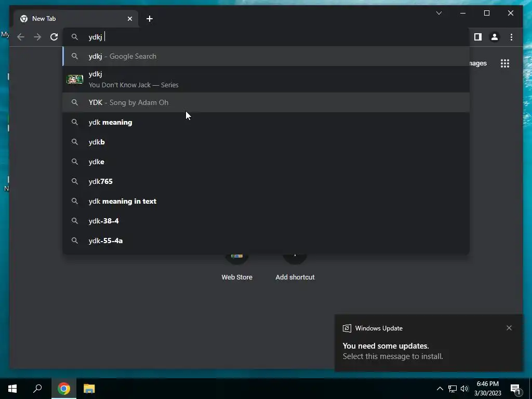Click the Chrome taskbar icon

pos(64,389)
